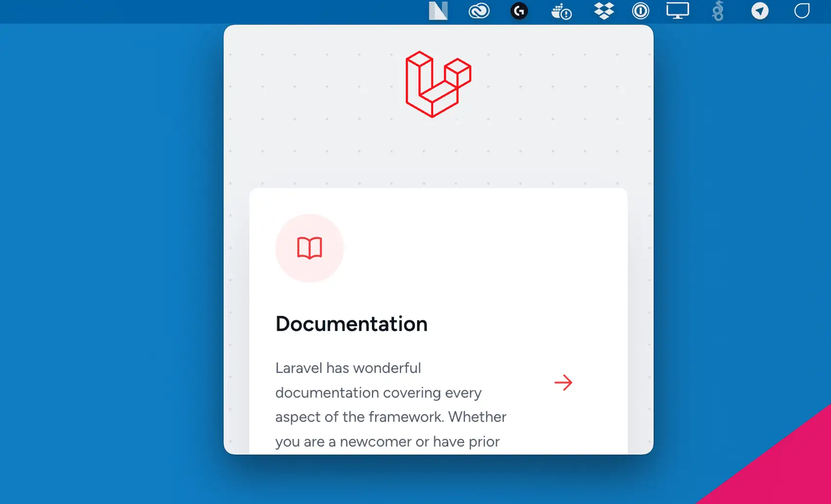
Task: Open the Documentation heading link
Action: pyautogui.click(x=351, y=324)
